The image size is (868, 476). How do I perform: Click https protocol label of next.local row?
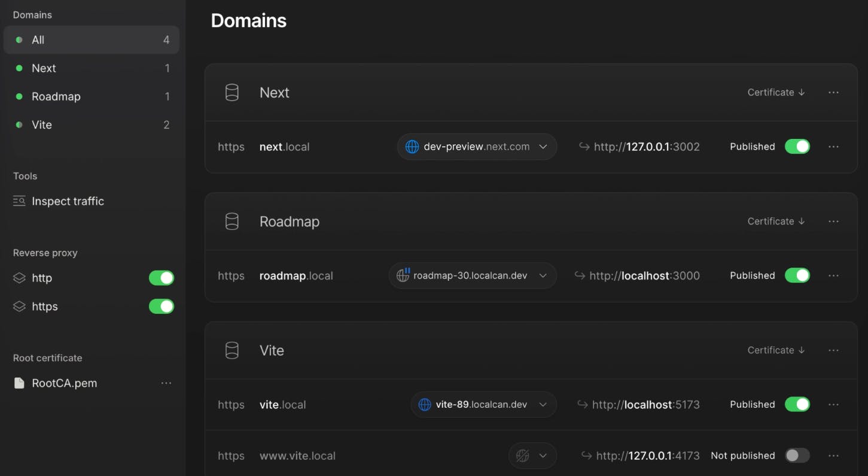[231, 147]
